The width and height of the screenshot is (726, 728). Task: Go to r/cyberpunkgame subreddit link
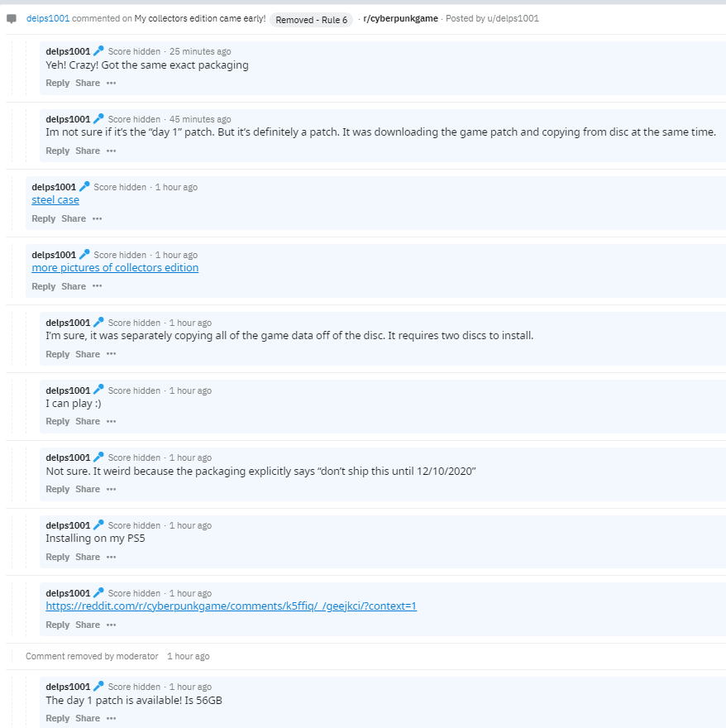[x=400, y=18]
